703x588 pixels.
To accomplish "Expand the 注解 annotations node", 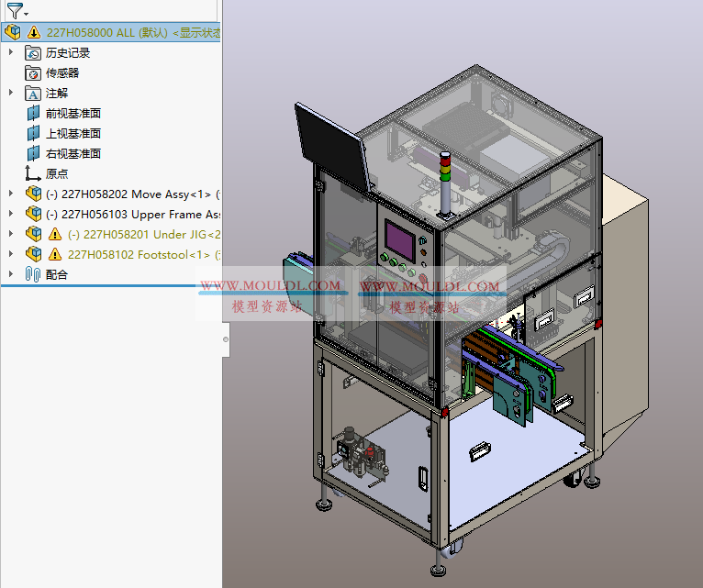I will pos(11,93).
